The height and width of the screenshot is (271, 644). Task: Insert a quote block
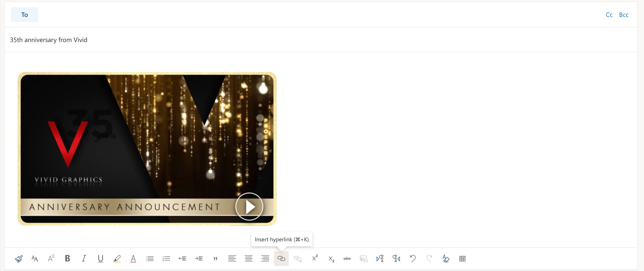point(215,258)
